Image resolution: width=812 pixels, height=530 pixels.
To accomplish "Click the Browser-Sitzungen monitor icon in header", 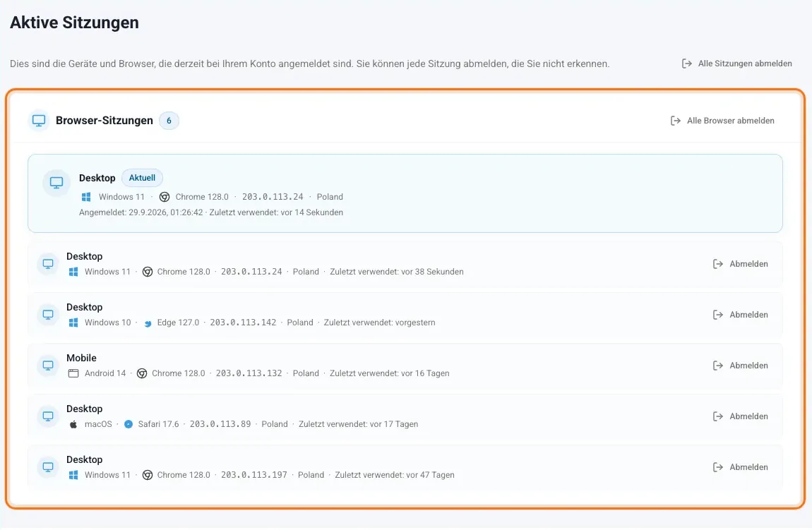I will [x=39, y=121].
